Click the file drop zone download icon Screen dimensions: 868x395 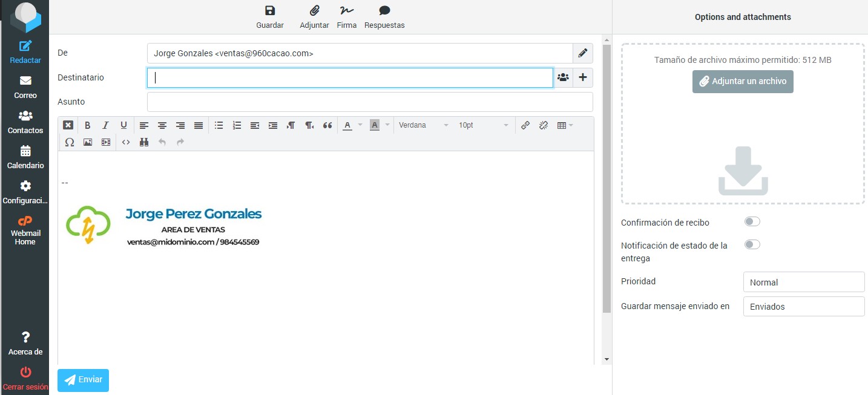point(743,171)
